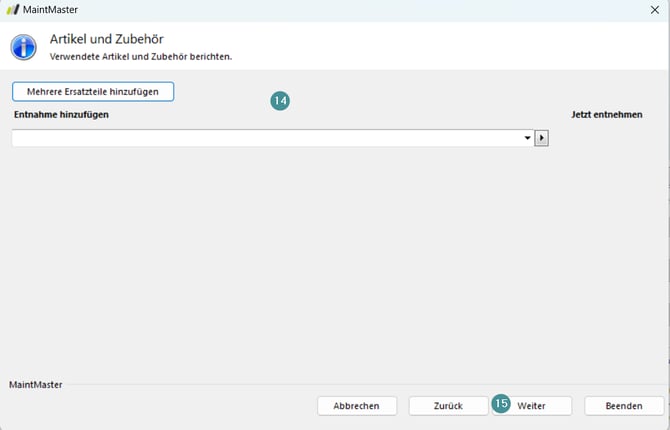Click the arrow button beside the combo box

tap(542, 138)
